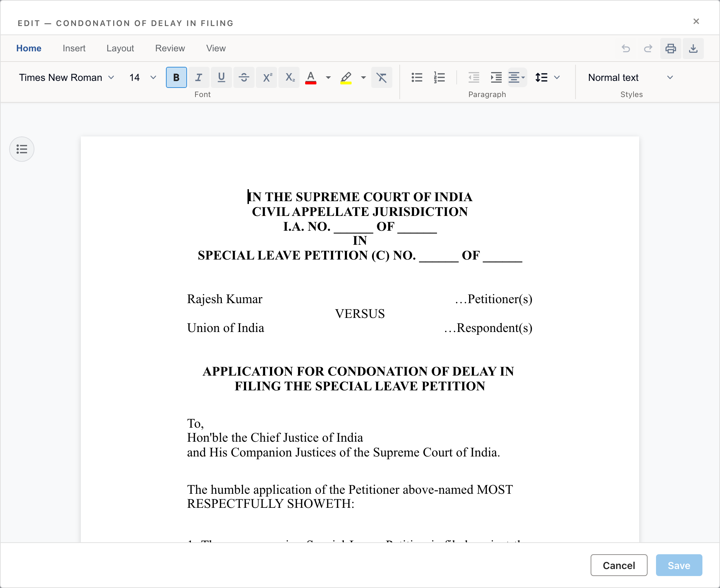
Task: Open highlight color dropdown arrow
Action: [x=363, y=77]
